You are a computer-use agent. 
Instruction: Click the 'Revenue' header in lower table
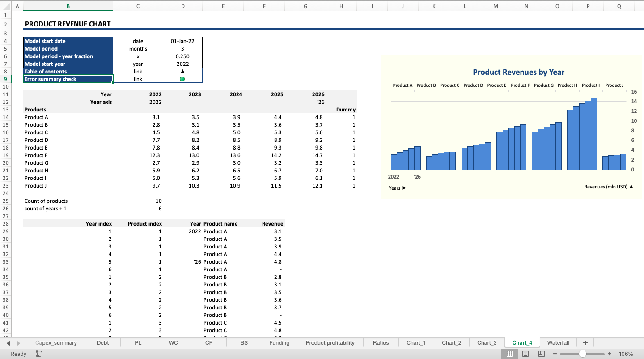(264, 224)
